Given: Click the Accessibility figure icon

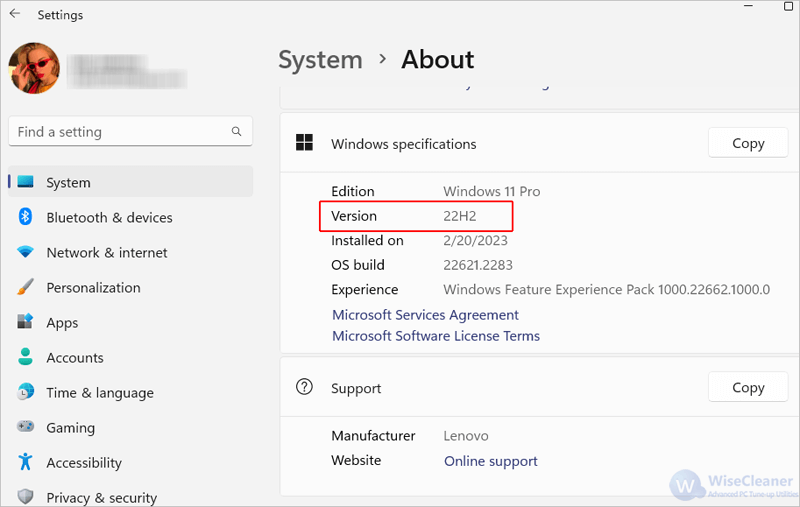Looking at the screenshot, I should [x=25, y=462].
